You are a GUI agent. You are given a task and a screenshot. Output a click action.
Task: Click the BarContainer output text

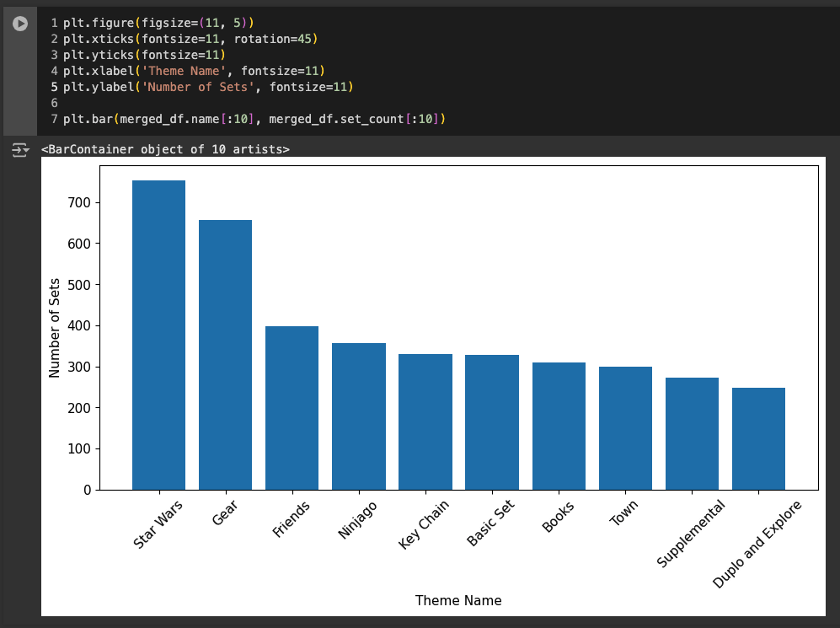click(x=165, y=149)
